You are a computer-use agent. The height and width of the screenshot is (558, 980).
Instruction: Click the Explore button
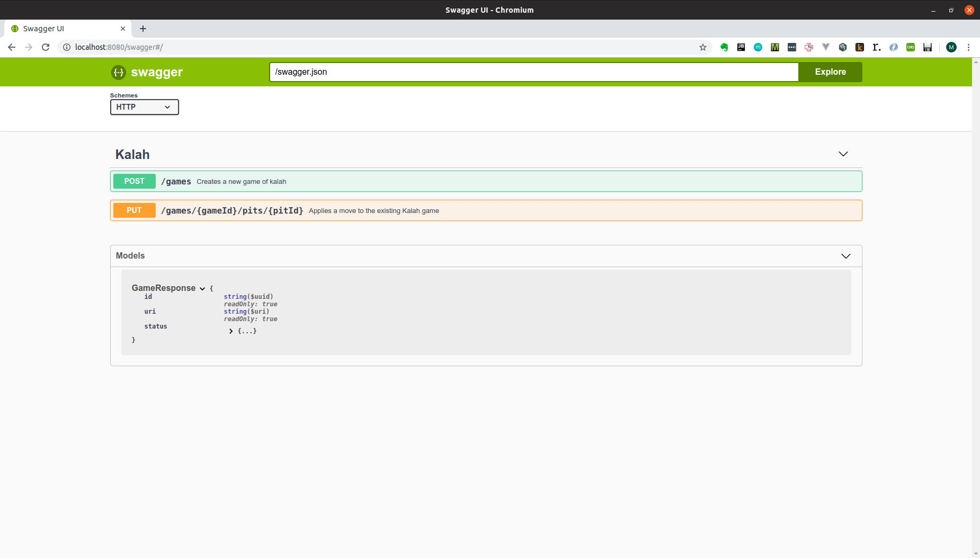point(830,72)
